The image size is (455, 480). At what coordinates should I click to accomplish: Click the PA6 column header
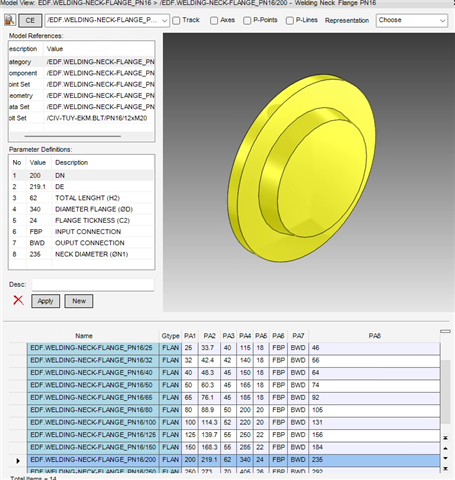click(x=278, y=336)
